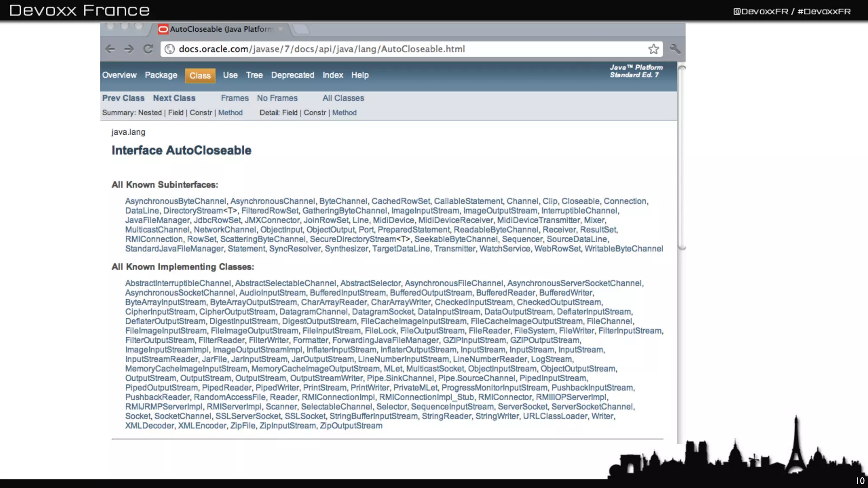Image resolution: width=868 pixels, height=488 pixels.
Task: Reload the page with refresh icon
Action: pos(148,49)
